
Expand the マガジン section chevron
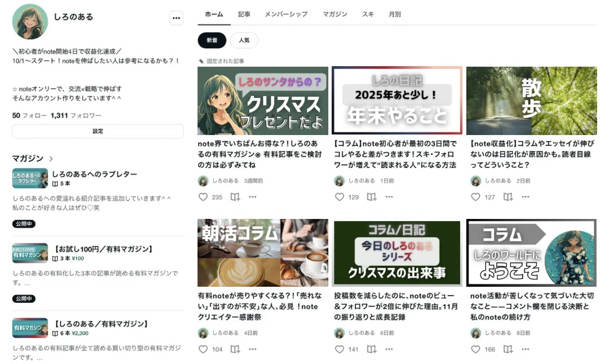tap(51, 158)
